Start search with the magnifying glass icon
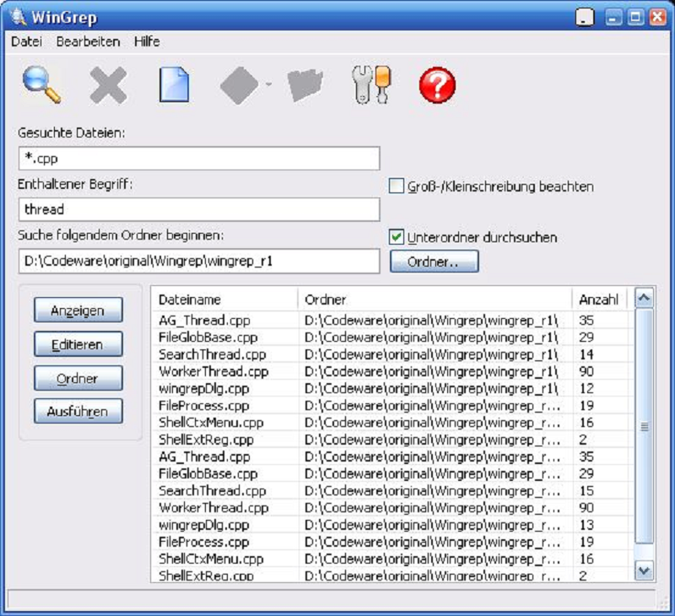The image size is (675, 616). [41, 85]
